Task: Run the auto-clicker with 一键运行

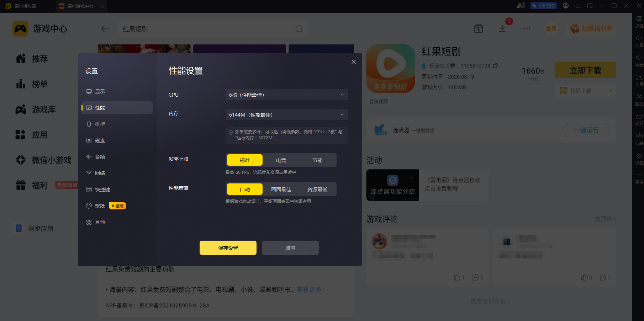Action: click(586, 130)
